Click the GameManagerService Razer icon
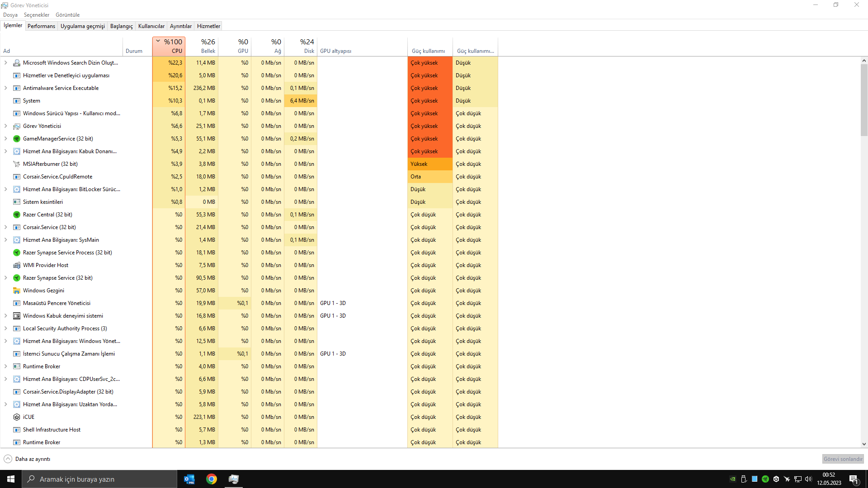The width and height of the screenshot is (868, 488). pyautogui.click(x=17, y=139)
